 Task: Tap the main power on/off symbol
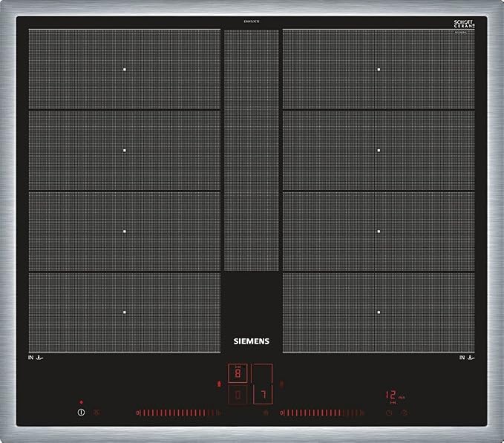(x=82, y=412)
